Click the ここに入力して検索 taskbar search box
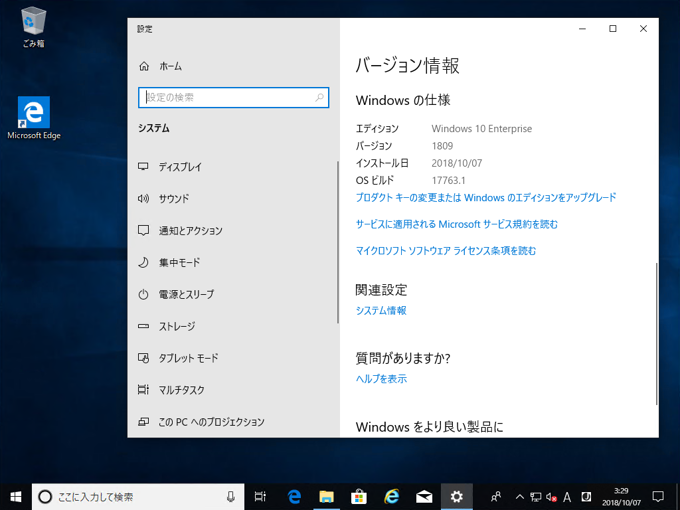This screenshot has height=510, width=680. point(138,497)
